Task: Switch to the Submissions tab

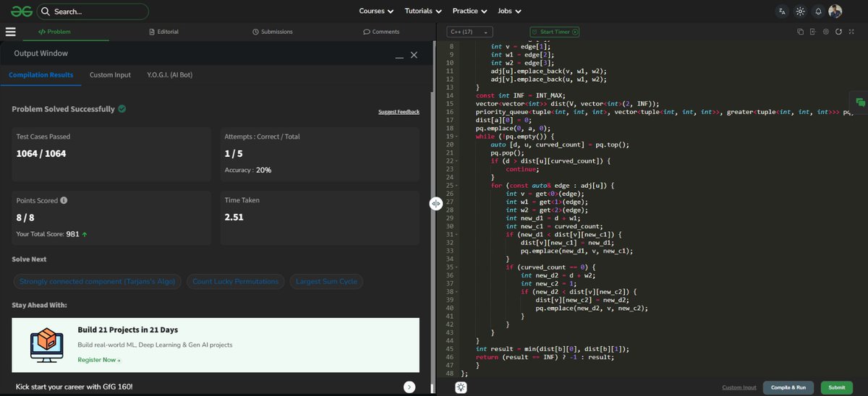Action: click(273, 32)
